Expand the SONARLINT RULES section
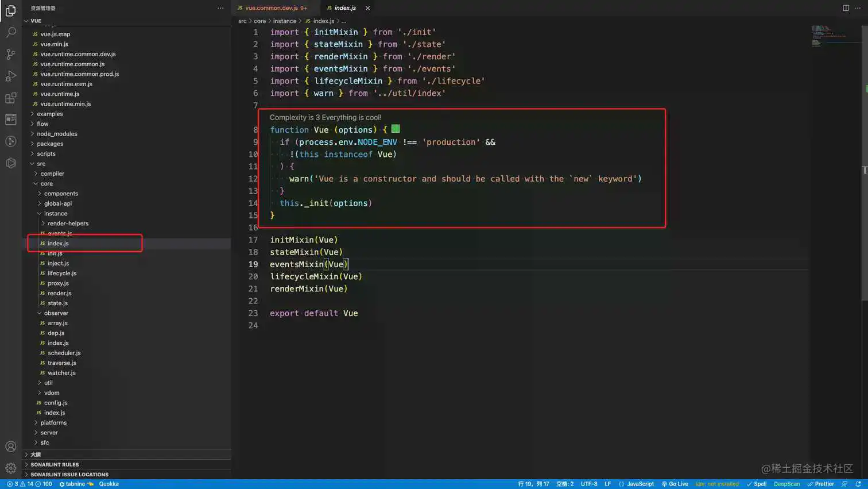 pyautogui.click(x=127, y=464)
